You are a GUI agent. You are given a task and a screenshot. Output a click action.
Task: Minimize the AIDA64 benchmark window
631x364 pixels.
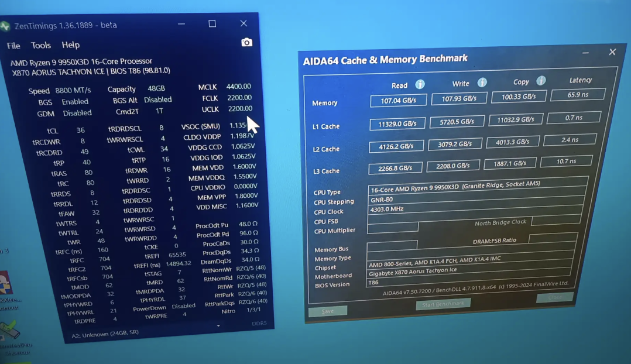585,53
